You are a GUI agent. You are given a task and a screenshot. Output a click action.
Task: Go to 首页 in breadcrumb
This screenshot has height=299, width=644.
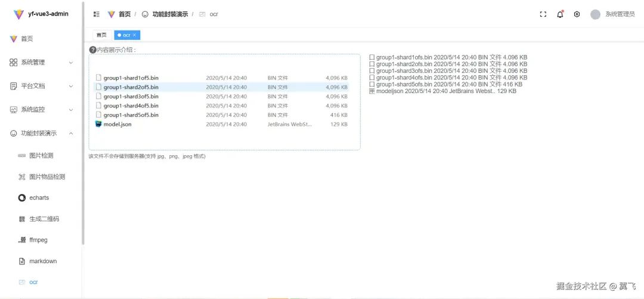click(125, 14)
